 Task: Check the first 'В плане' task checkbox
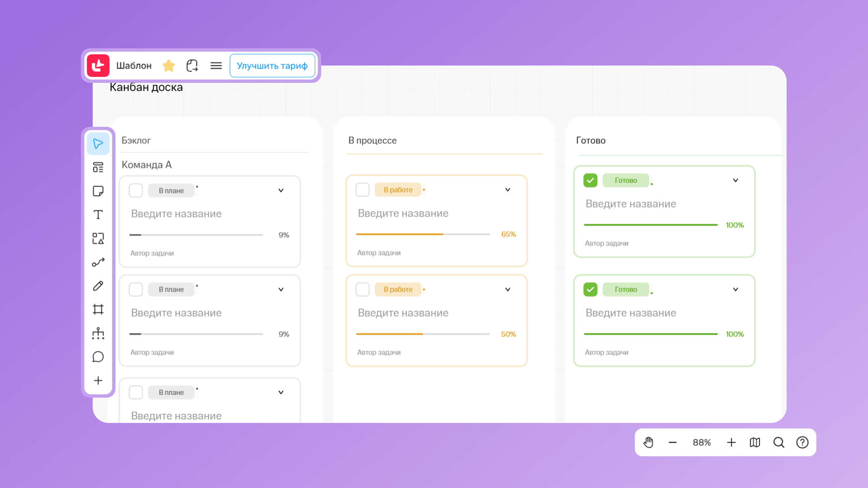(x=136, y=191)
